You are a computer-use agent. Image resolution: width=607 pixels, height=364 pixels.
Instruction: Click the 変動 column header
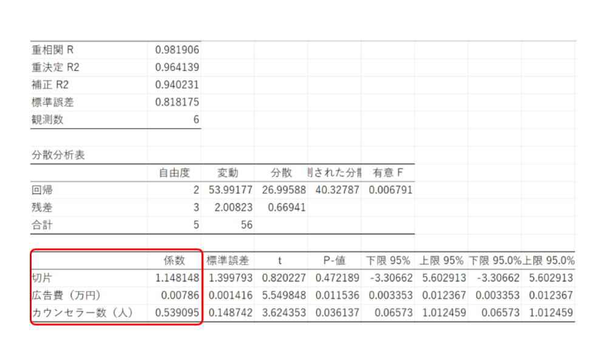228,173
